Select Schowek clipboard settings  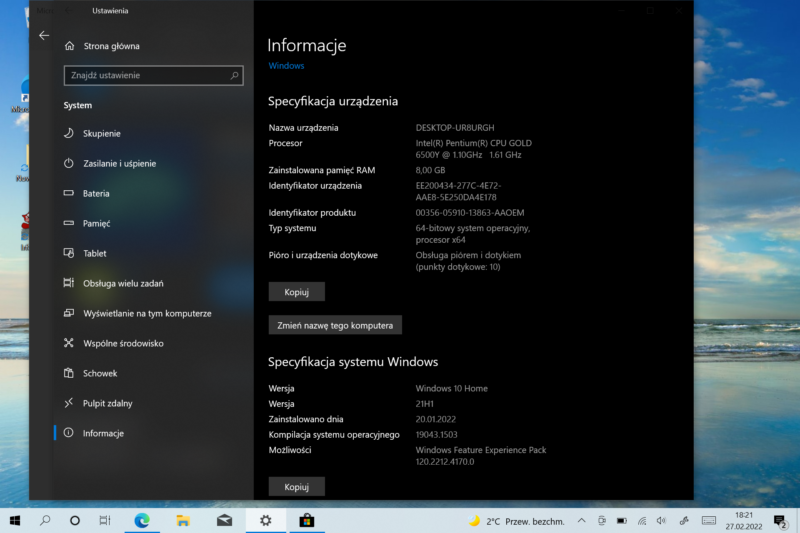click(x=100, y=373)
